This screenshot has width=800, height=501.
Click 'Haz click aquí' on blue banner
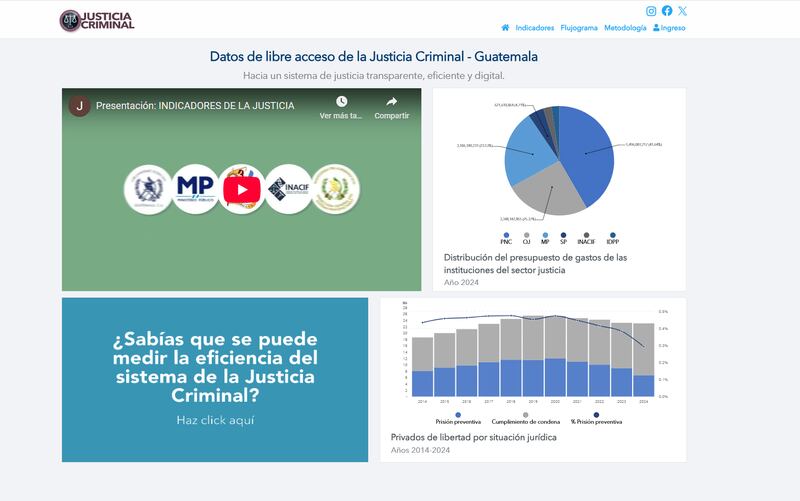pyautogui.click(x=215, y=420)
